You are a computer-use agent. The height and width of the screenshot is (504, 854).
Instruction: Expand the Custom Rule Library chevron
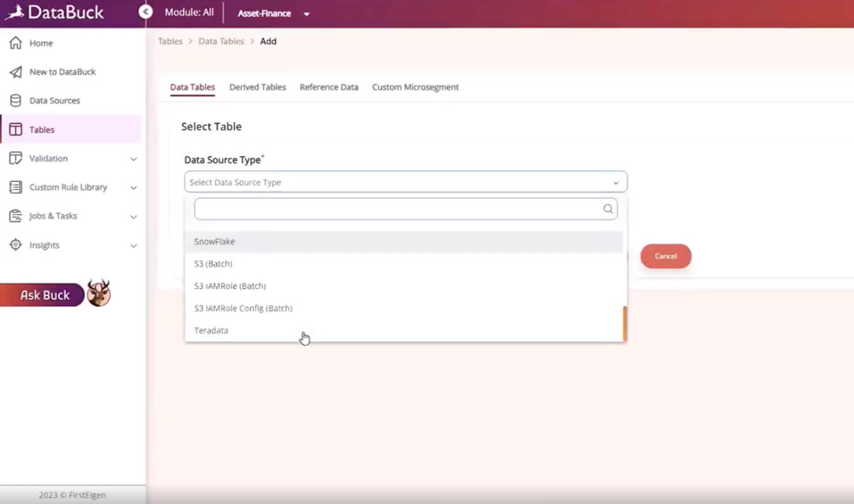point(134,188)
